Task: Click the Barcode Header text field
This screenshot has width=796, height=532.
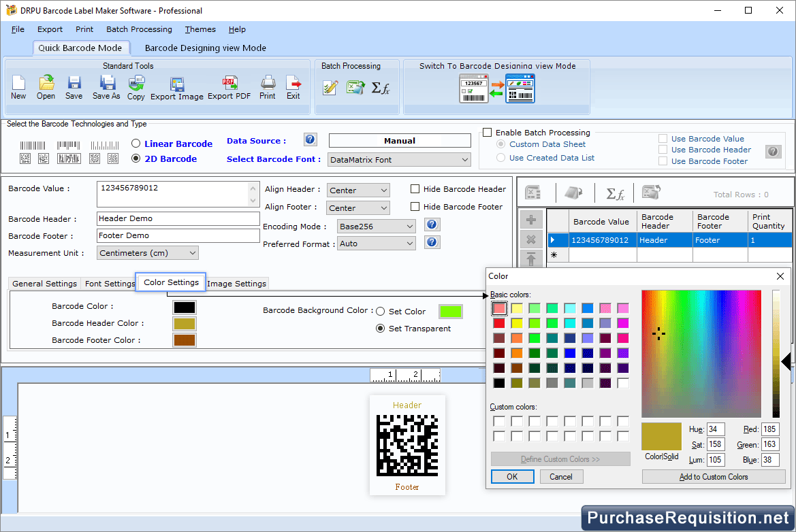Action: [178, 218]
